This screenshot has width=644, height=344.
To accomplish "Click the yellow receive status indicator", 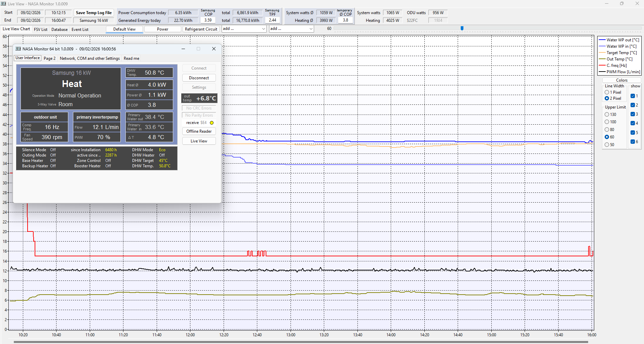I will [212, 123].
